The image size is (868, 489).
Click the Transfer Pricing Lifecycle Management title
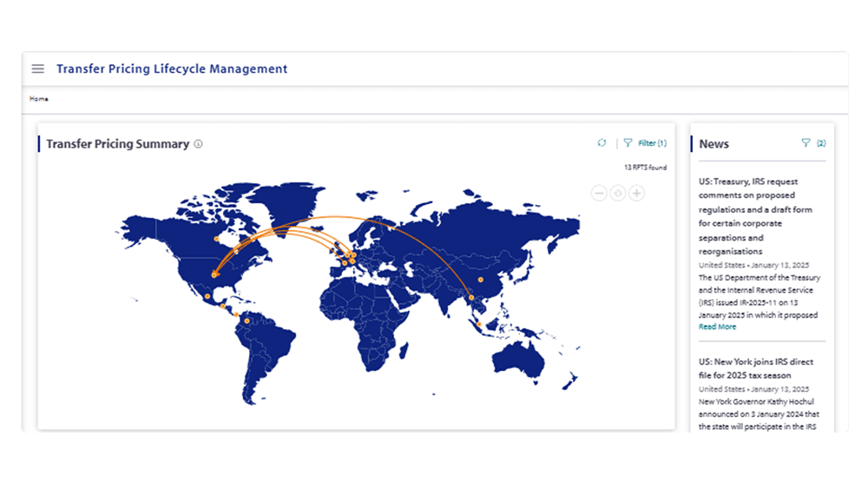pos(172,69)
